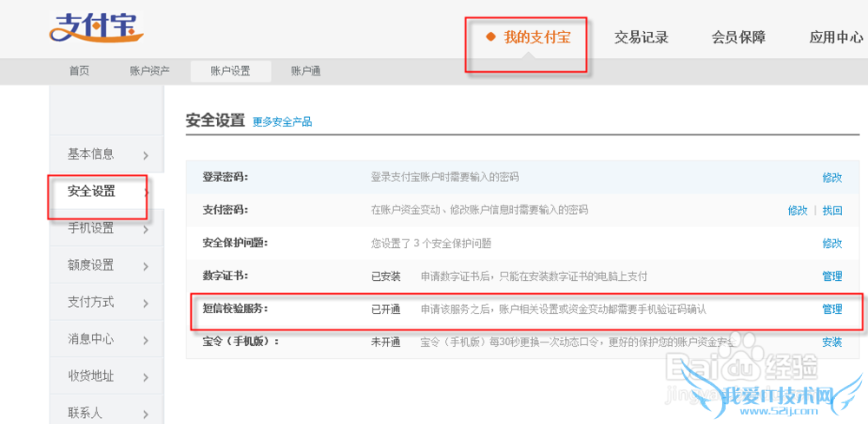Click 管理 for 短信校验服务
Image resolution: width=868 pixels, height=424 pixels.
coord(832,309)
